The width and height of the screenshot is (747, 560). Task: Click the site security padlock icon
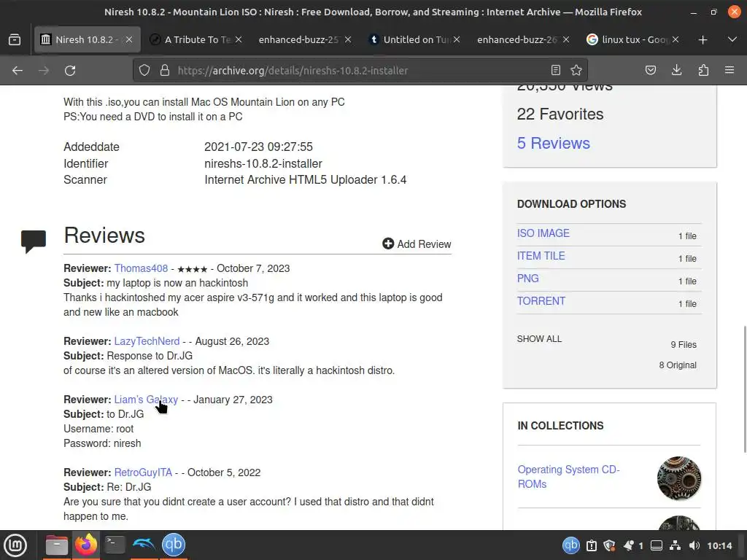click(165, 71)
